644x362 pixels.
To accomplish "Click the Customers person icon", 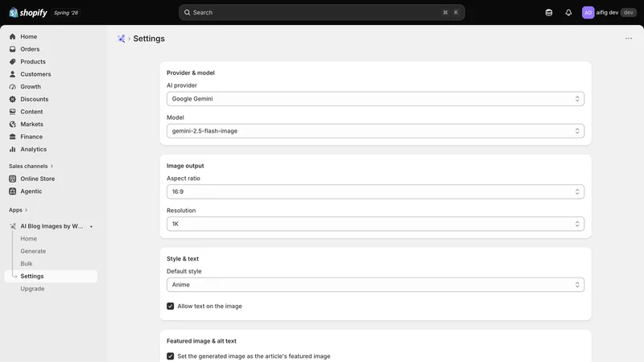I will (12, 74).
